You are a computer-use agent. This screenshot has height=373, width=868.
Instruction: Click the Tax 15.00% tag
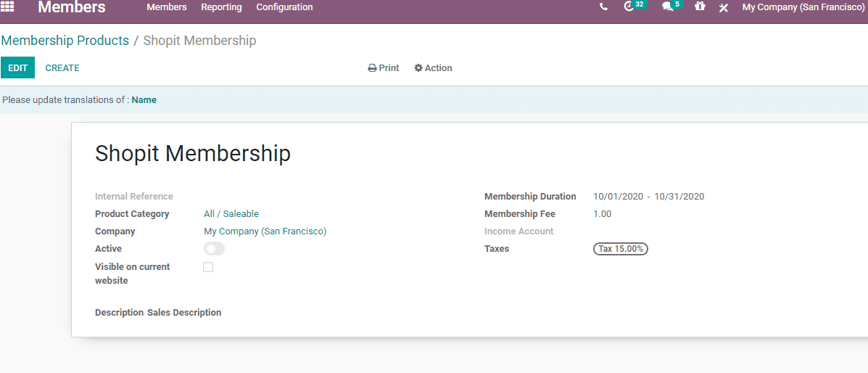point(621,249)
